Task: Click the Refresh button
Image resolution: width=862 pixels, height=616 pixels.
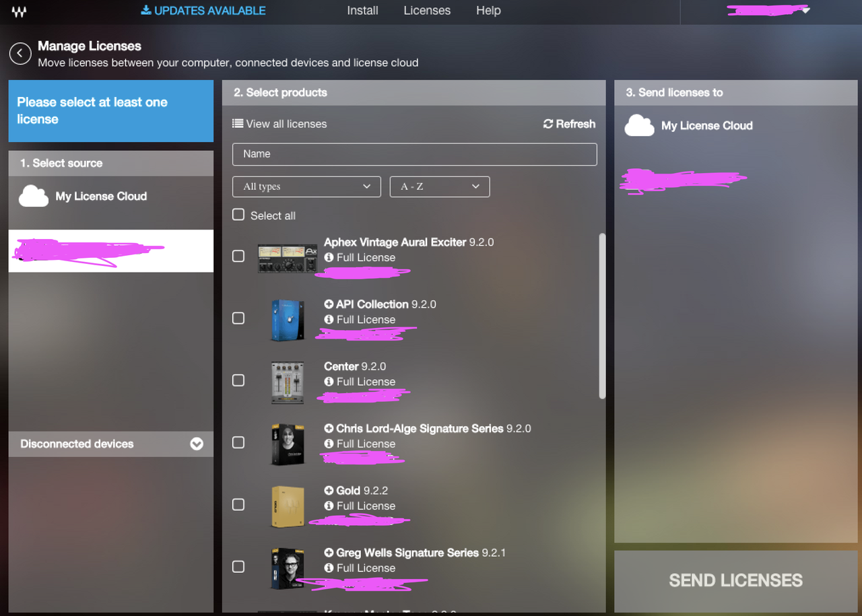Action: 569,124
